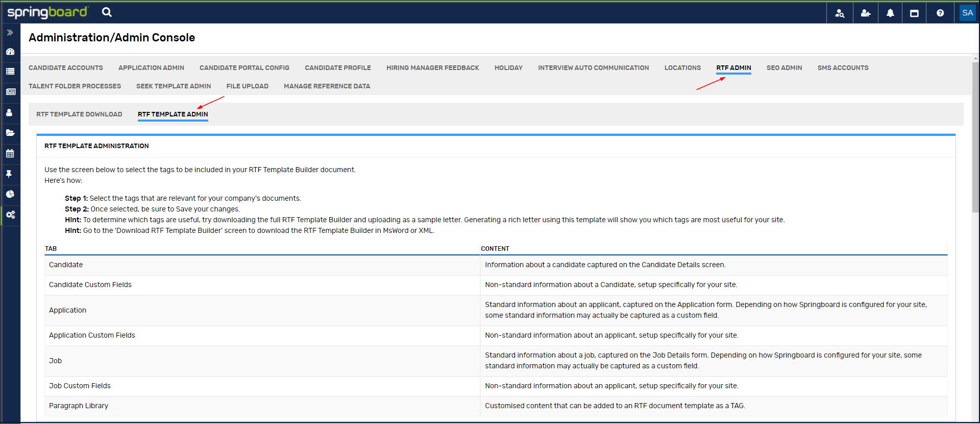
Task: Open the notifications bell
Action: pyautogui.click(x=890, y=13)
